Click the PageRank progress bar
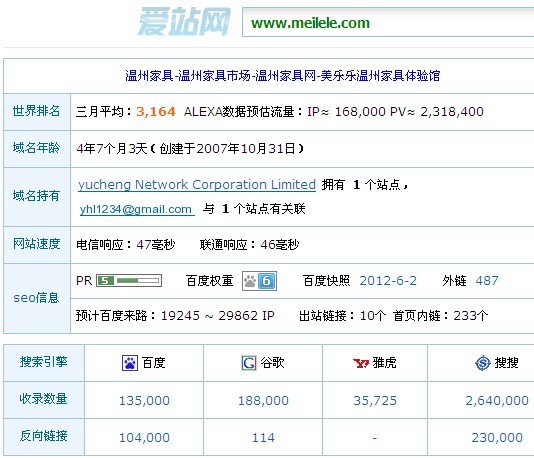 tap(138, 281)
